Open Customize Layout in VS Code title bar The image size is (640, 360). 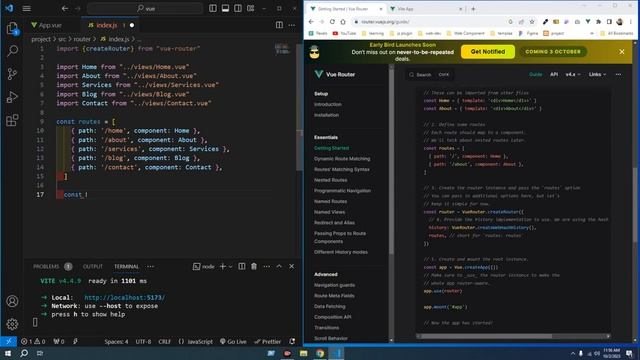tap(251, 8)
